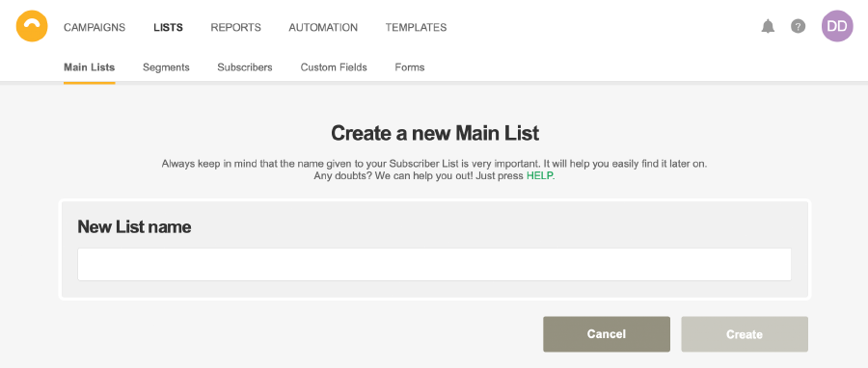
Task: Click the 'Create a new Main List' heading
Action: [435, 133]
